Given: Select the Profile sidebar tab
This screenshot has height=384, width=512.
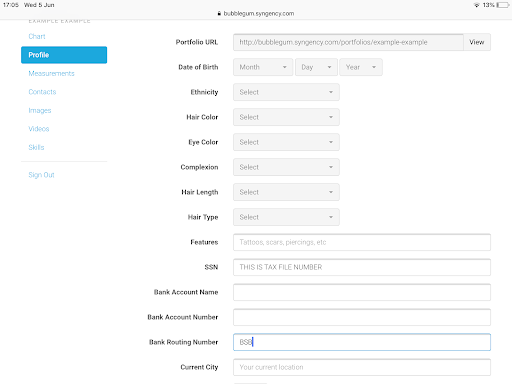Looking at the screenshot, I should 64,55.
